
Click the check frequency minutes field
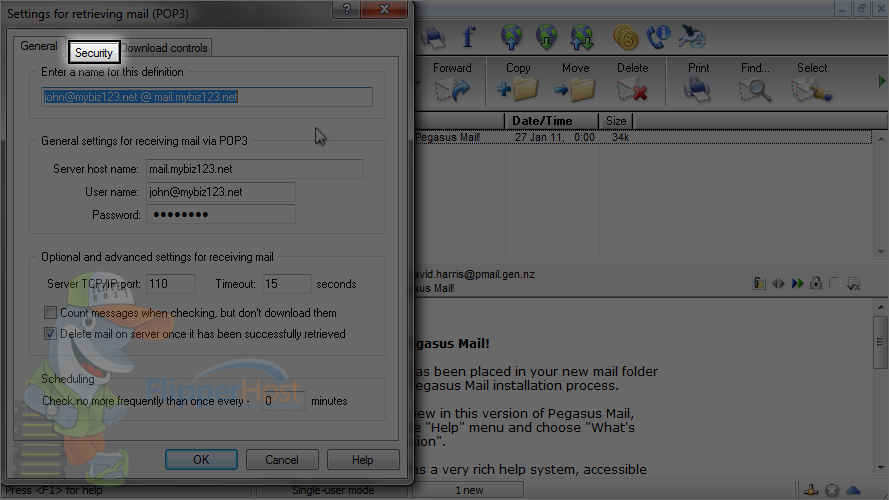(x=284, y=401)
